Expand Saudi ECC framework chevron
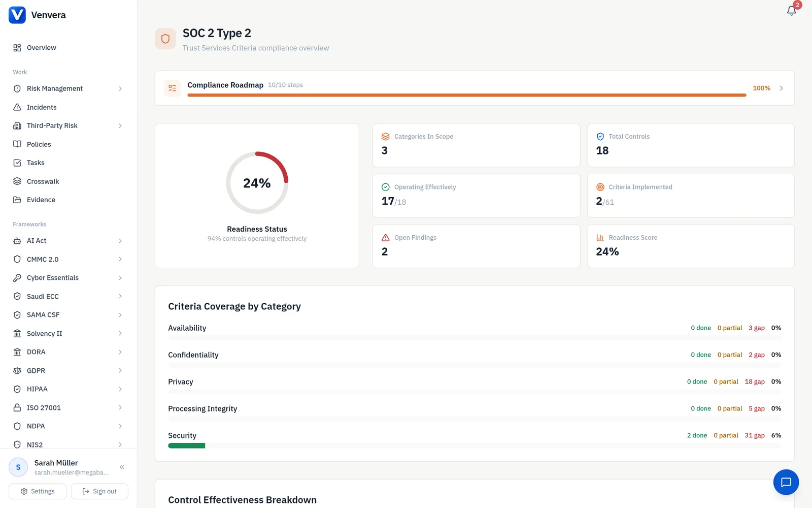 point(120,296)
